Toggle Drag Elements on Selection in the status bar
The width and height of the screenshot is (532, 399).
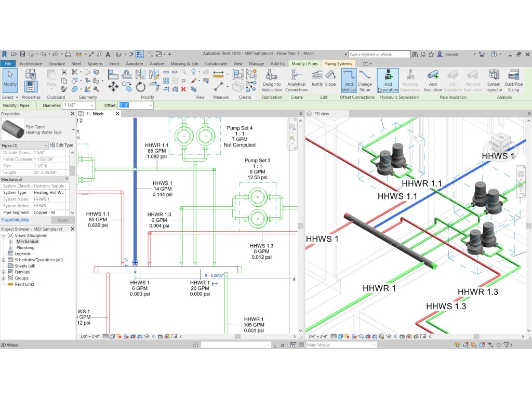[x=490, y=345]
